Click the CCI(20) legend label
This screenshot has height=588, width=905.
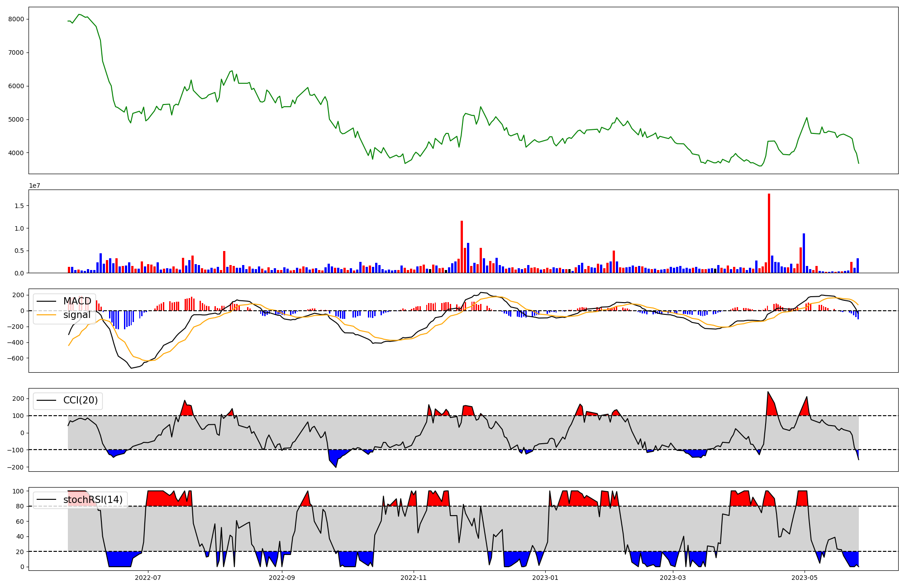[81, 400]
